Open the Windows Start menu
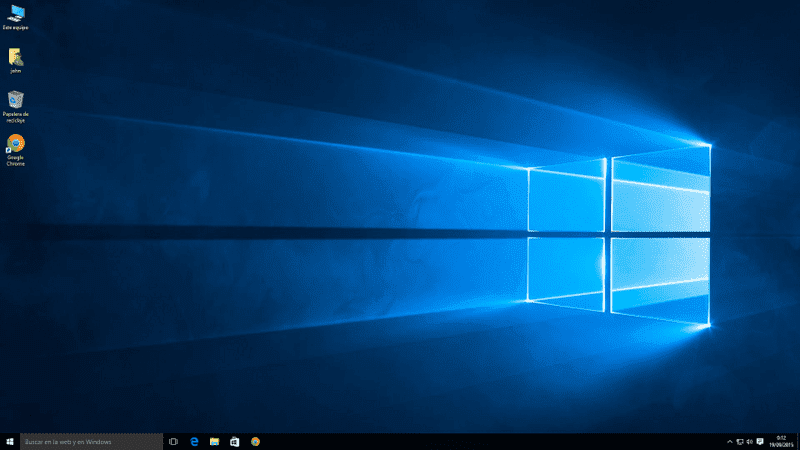The width and height of the screenshot is (800, 450). click(10, 442)
